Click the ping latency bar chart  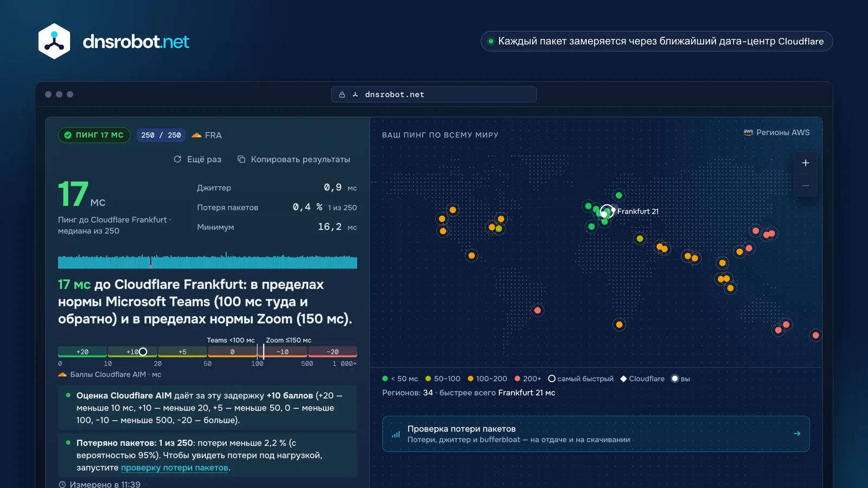point(207,260)
